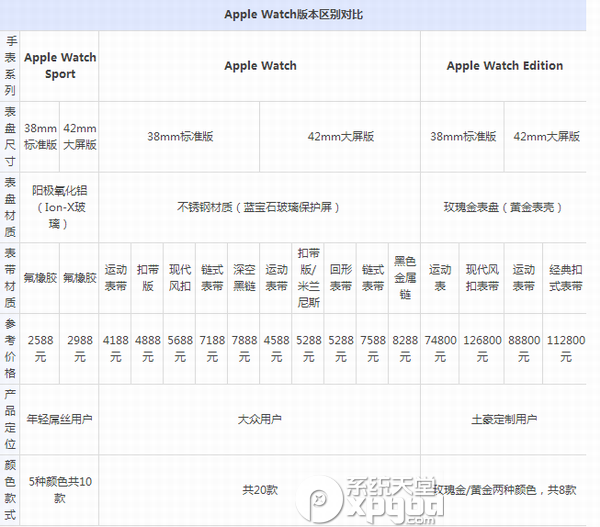Select the Apple Watch Sport column header
Screen dimensions: 600x527
click(60, 66)
